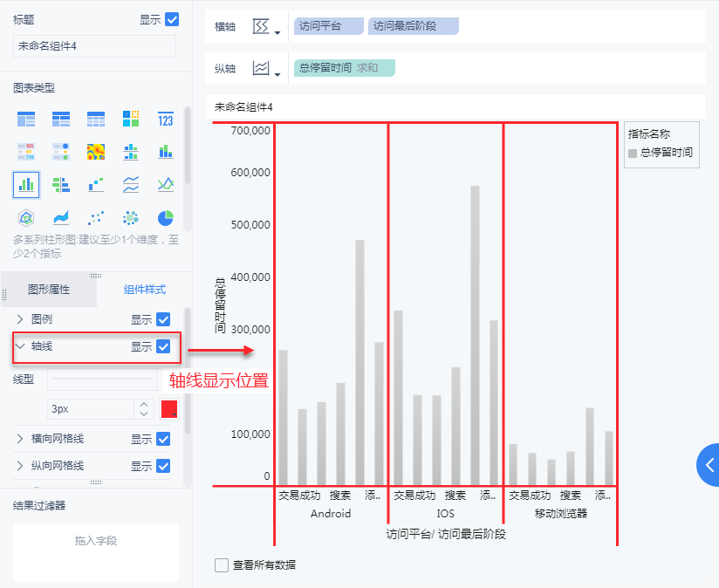
Task: Open the 横轴 icon dropdown arrow
Action: tap(277, 32)
